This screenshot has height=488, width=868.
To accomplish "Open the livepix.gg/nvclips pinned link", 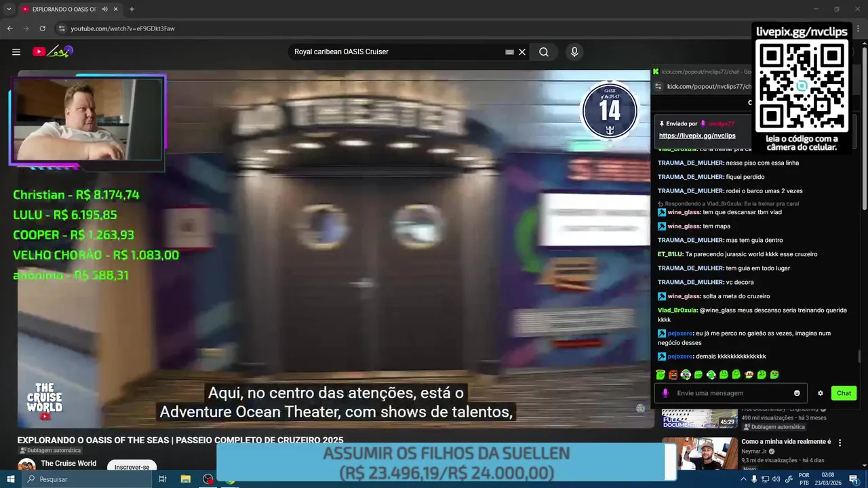I will click(697, 136).
